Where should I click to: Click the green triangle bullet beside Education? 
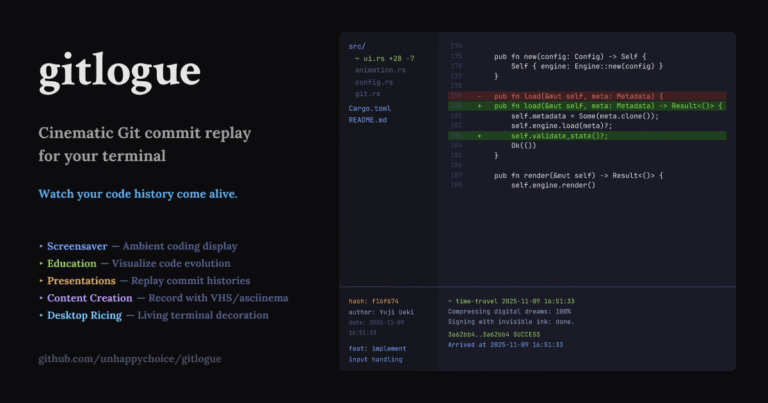41,263
